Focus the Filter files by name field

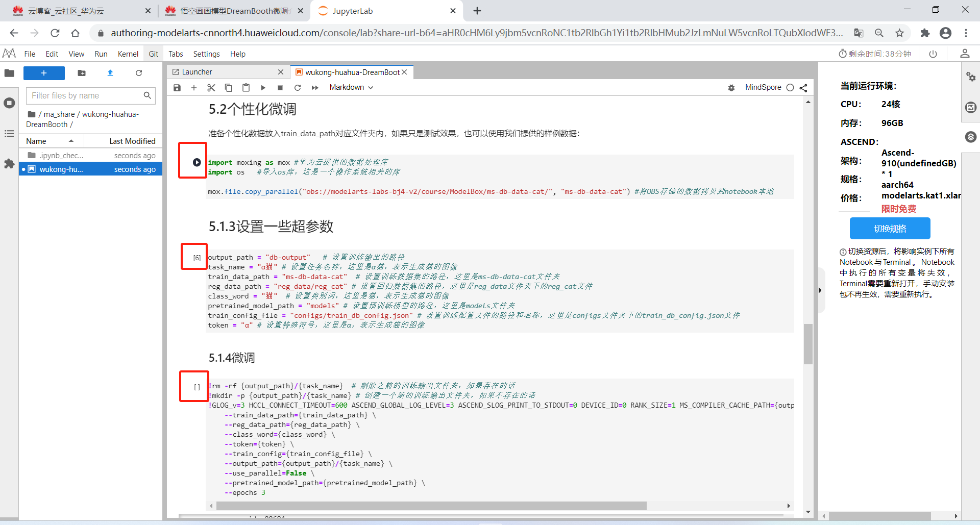tap(91, 95)
